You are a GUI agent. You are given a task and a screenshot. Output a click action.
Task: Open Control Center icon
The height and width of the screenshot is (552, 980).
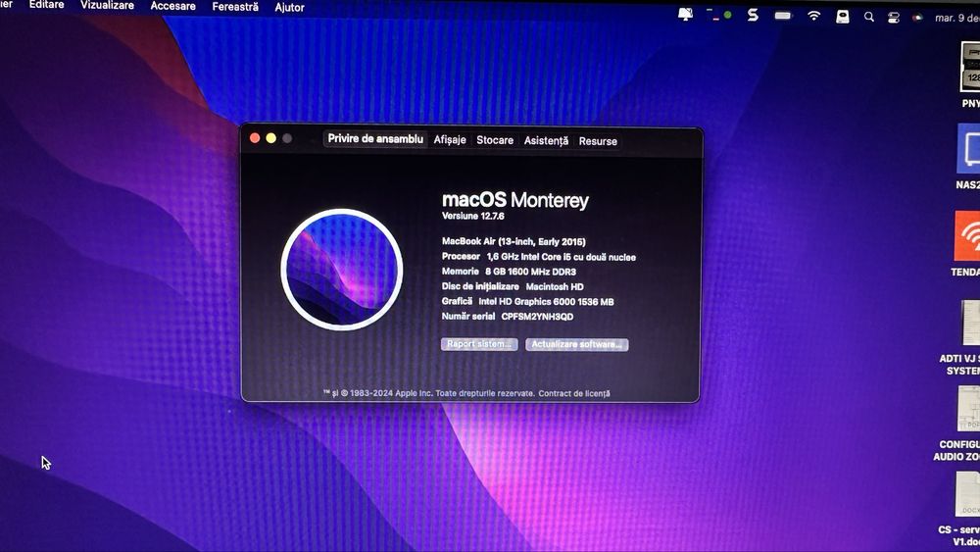click(x=894, y=18)
